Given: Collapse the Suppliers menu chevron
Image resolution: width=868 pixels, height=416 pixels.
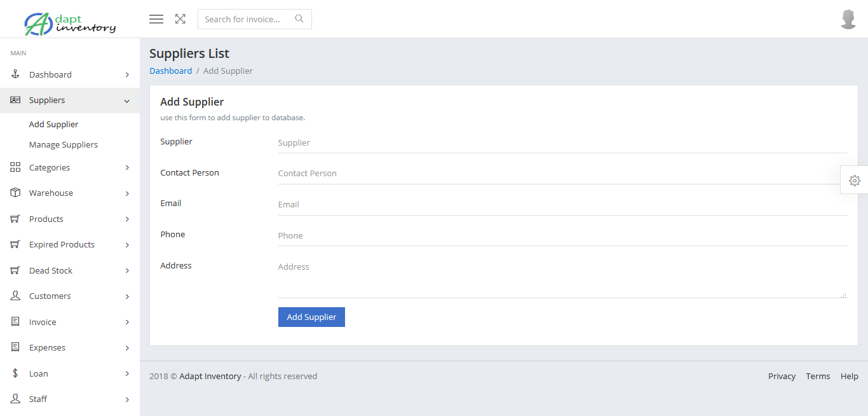Looking at the screenshot, I should [x=127, y=101].
